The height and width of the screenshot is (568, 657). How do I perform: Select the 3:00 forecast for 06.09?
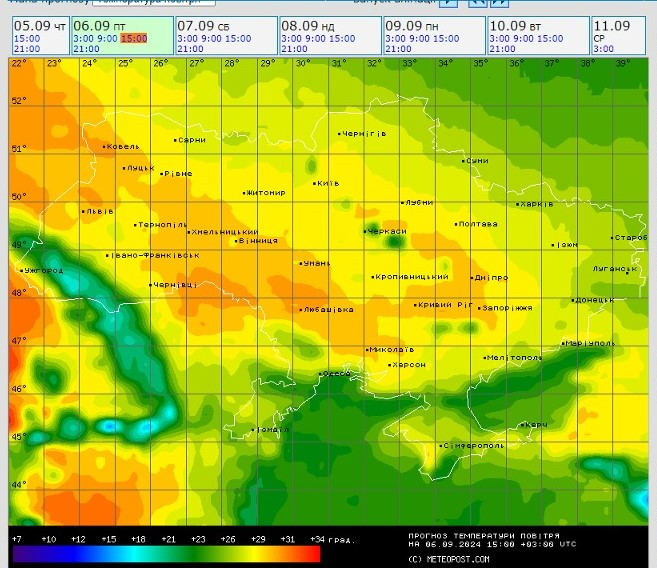coord(83,38)
